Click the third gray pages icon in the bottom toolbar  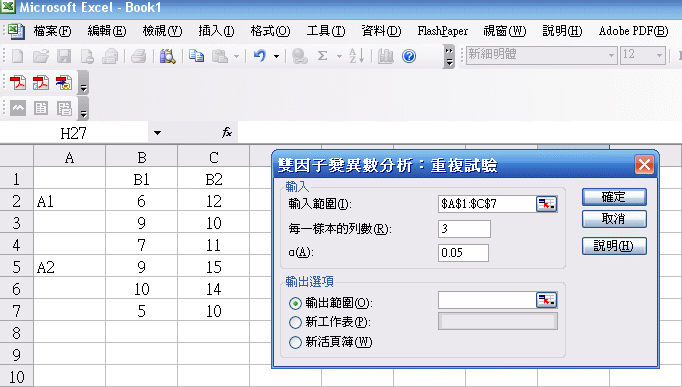[64, 108]
